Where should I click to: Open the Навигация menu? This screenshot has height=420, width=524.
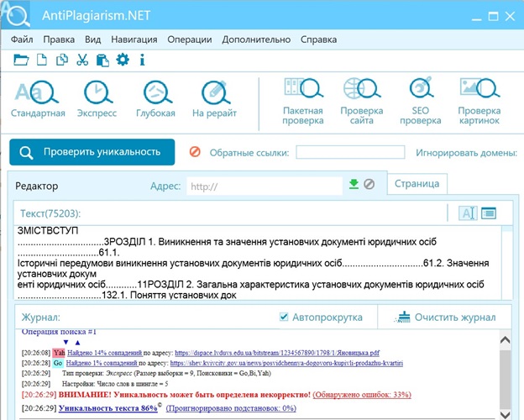click(134, 39)
